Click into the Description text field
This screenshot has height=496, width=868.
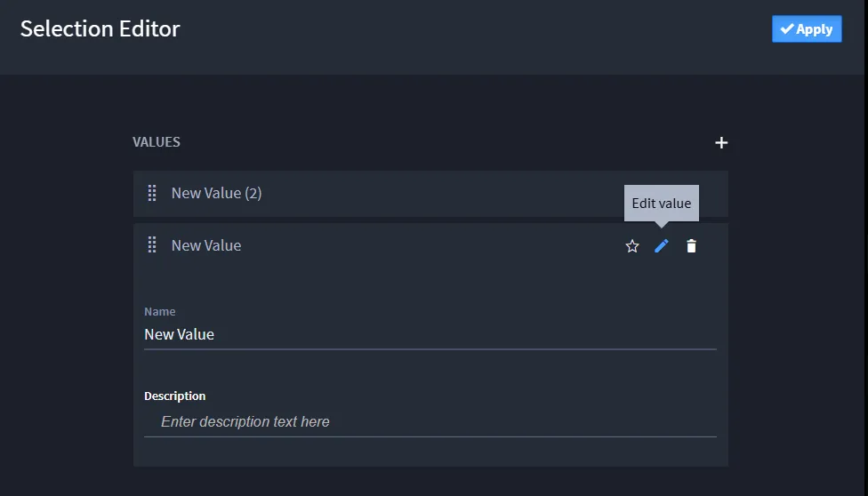coord(430,422)
